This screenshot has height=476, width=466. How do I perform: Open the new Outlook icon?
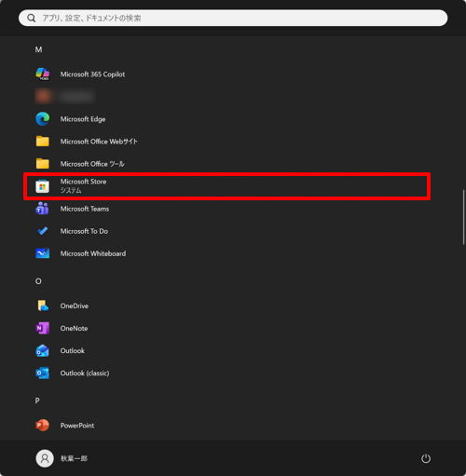[x=42, y=350]
